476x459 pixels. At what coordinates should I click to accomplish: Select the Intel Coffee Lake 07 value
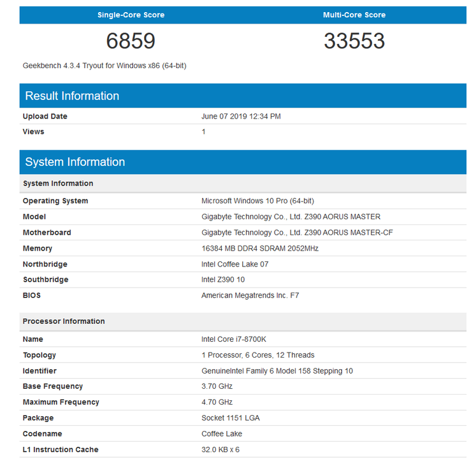coord(235,265)
